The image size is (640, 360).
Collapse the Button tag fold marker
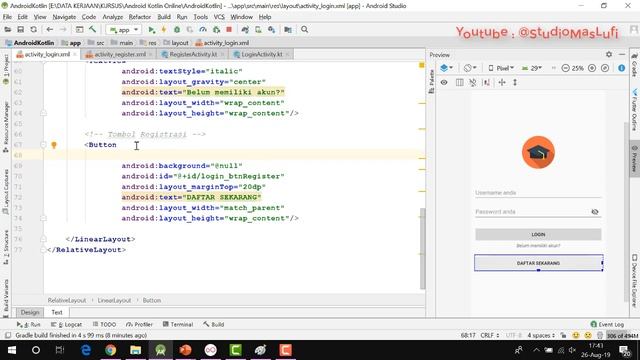(x=43, y=145)
